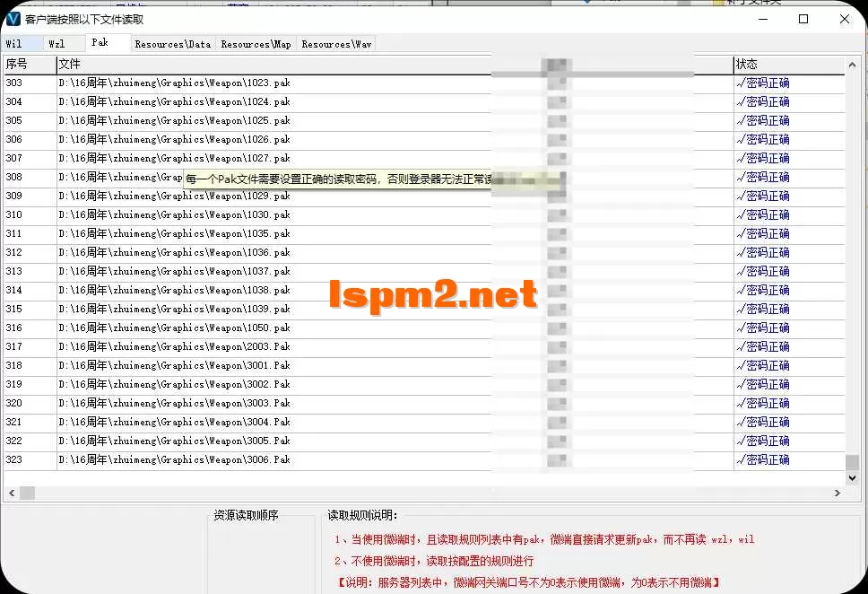868x594 pixels.
Task: Maximize the 客户端 file reading window
Action: pos(803,19)
